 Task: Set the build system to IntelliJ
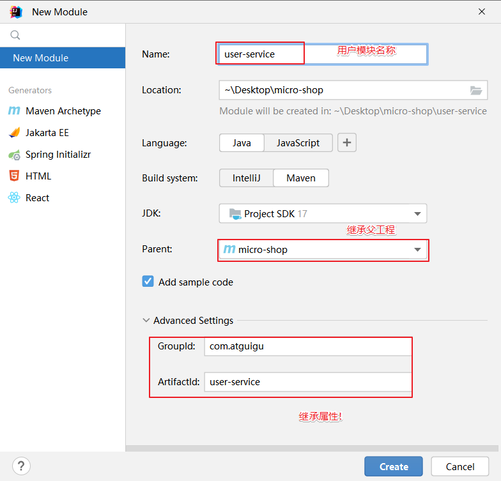coord(246,178)
